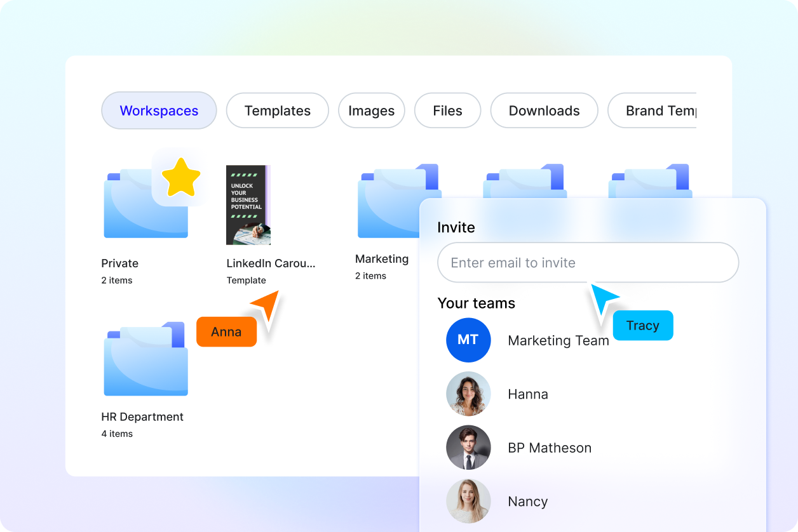This screenshot has width=798, height=532.
Task: Open the Private folder icon
Action: click(145, 203)
